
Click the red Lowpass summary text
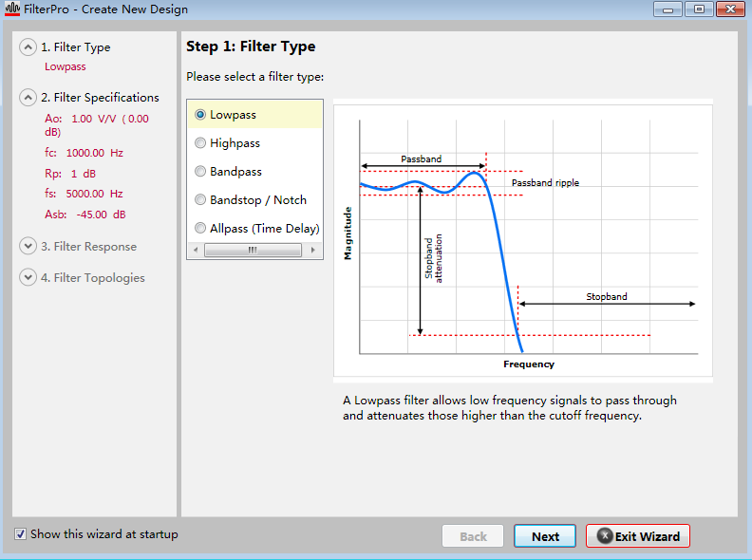(66, 66)
